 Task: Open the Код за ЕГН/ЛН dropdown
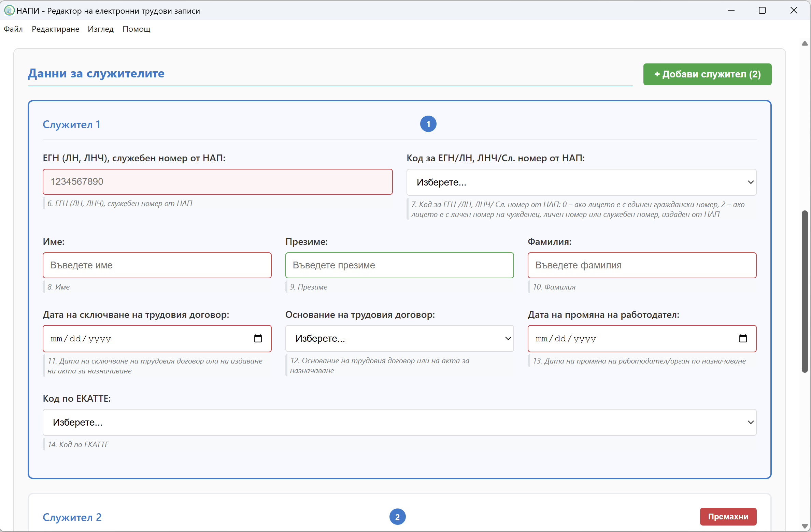point(582,182)
